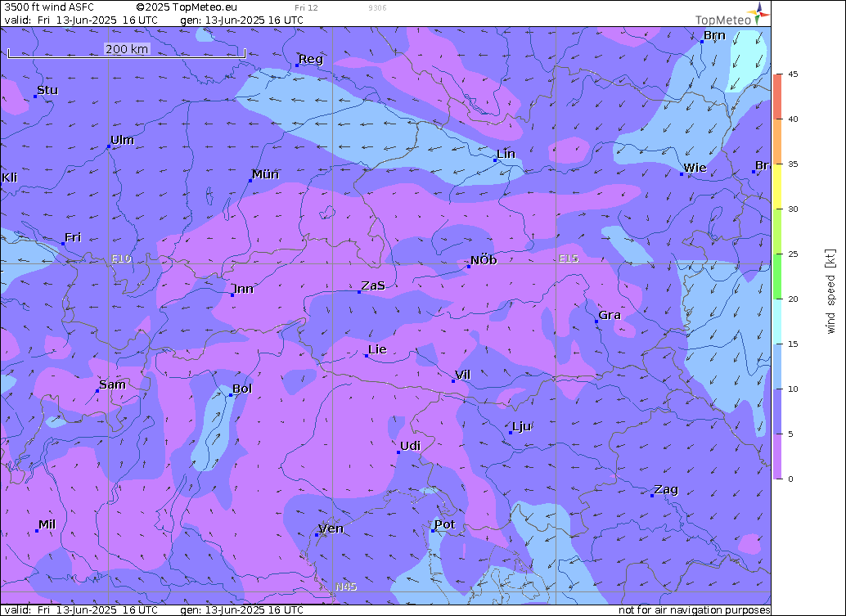Image resolution: width=846 pixels, height=616 pixels.
Task: Select the 'Zag' city label
Action: pyautogui.click(x=666, y=490)
